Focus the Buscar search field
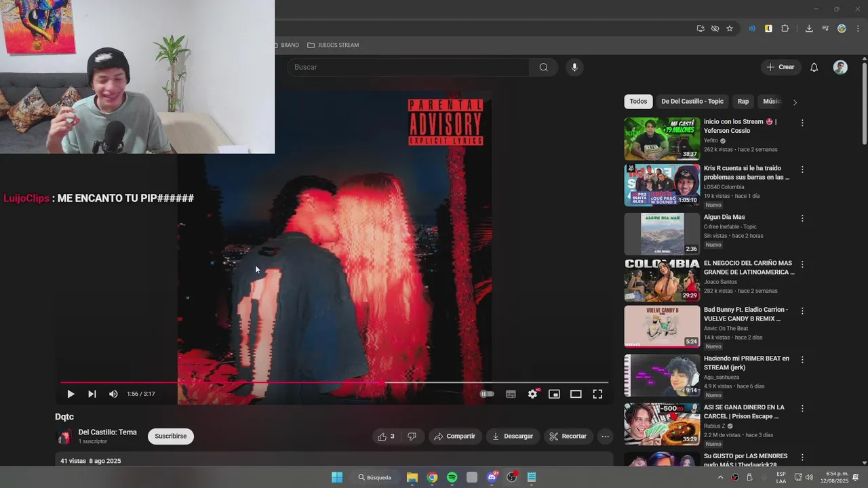 pos(409,67)
